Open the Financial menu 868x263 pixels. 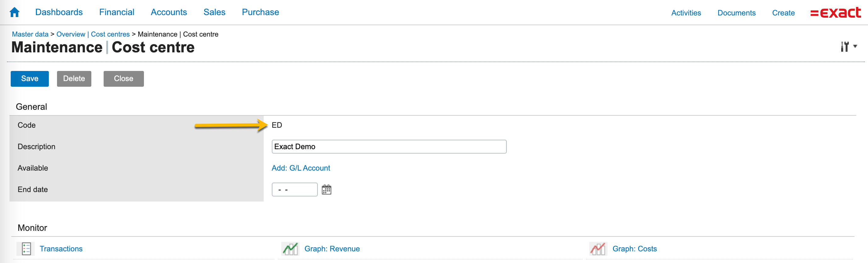point(117,13)
